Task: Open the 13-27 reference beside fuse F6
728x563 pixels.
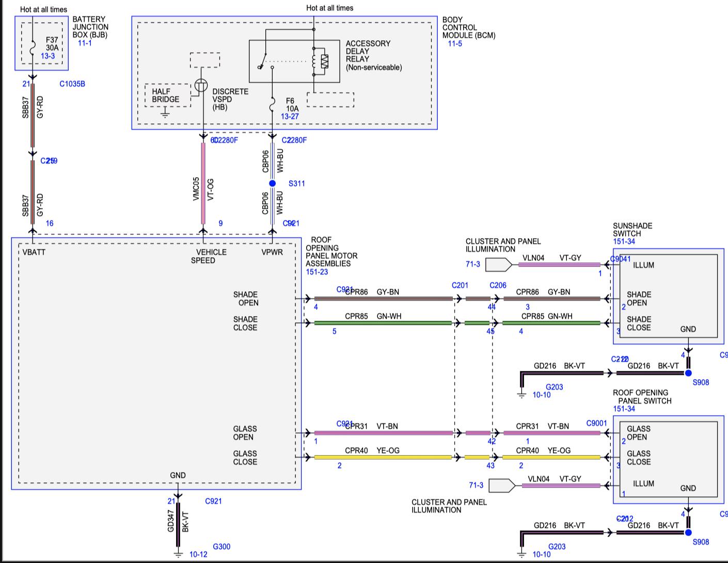Action: point(290,116)
